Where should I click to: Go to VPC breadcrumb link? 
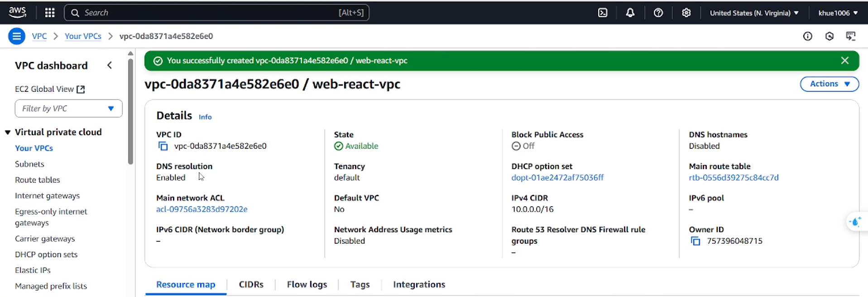click(39, 36)
